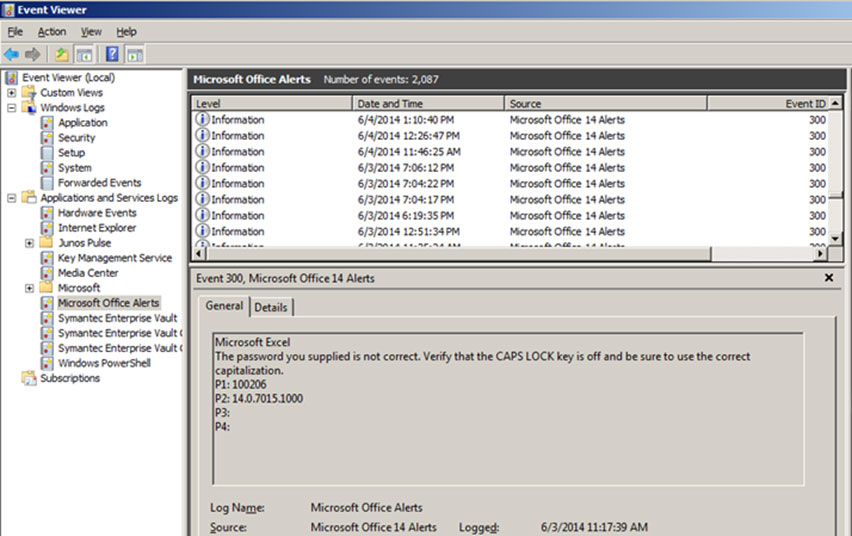Click the Hardware Events log icon
This screenshot has width=852, height=536.
(47, 213)
